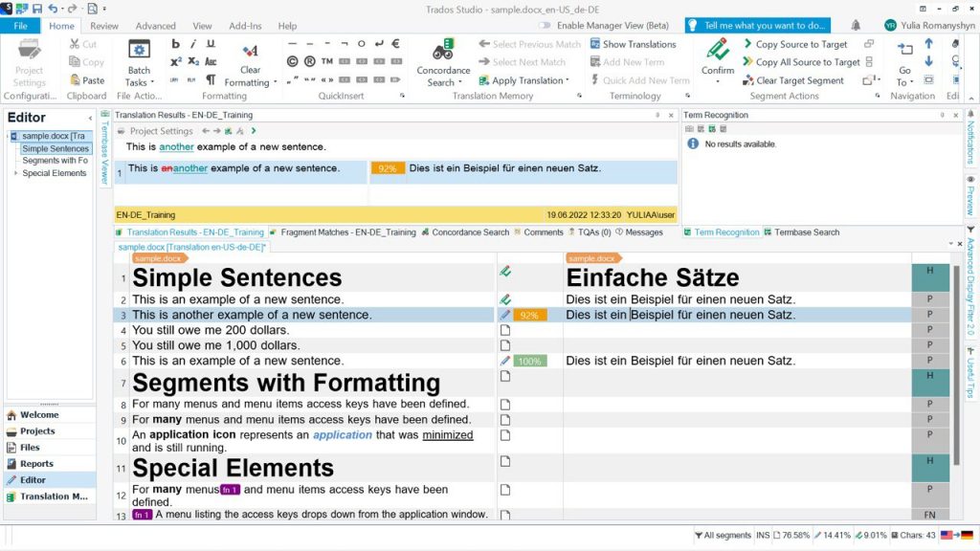Insert the euro sign
The image size is (980, 551).
pyautogui.click(x=395, y=44)
